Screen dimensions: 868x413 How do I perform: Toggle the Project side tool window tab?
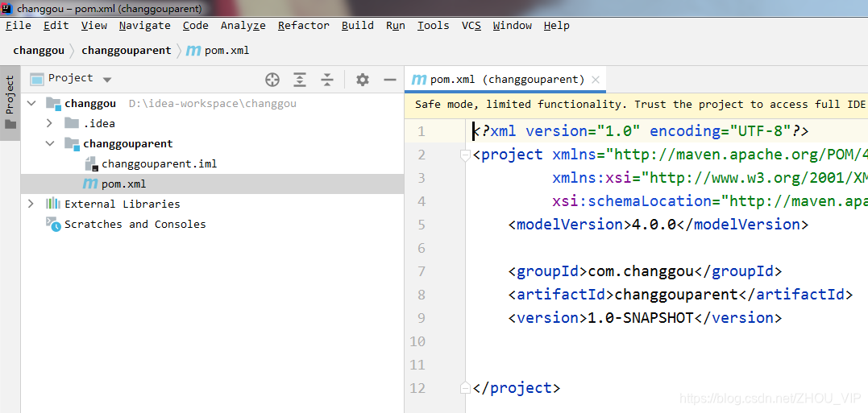(10, 103)
